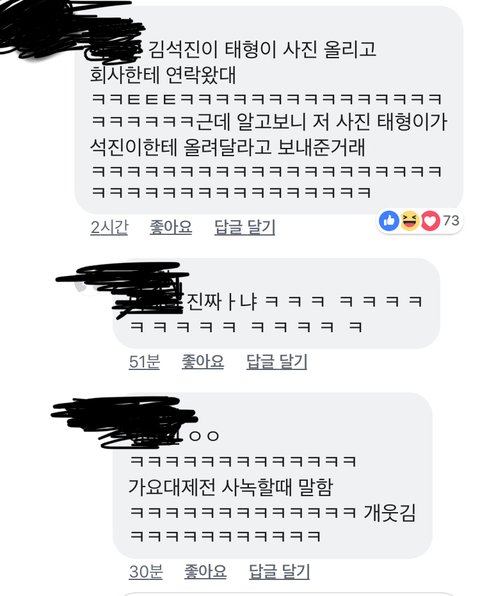Click 답글 달기 under the 2시간 comment
The image size is (480, 596).
(x=245, y=227)
